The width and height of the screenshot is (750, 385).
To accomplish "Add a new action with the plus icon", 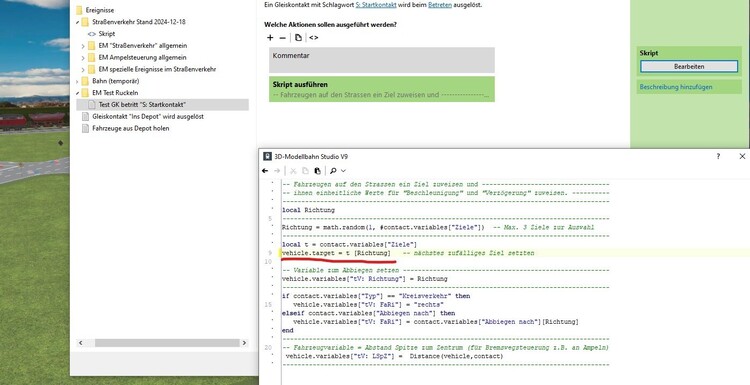I will pyautogui.click(x=270, y=38).
